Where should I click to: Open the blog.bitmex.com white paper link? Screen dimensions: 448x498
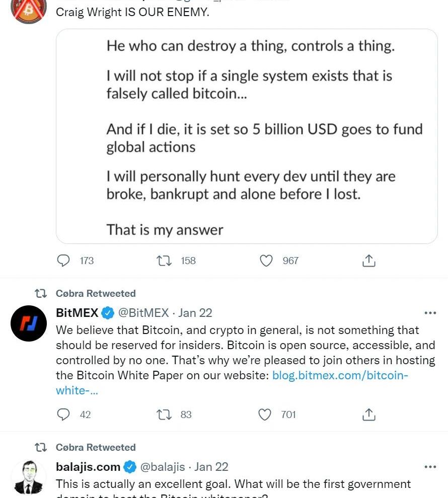coord(340,375)
